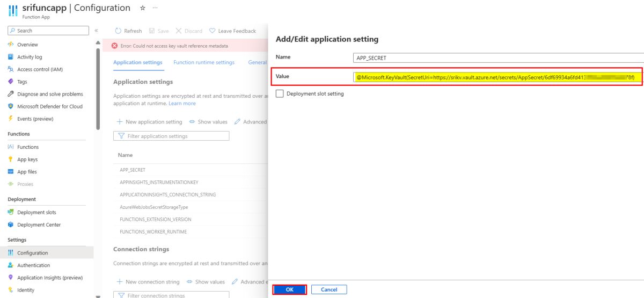
Task: Toggle the Deployment slot setting checkbox
Action: (x=279, y=93)
